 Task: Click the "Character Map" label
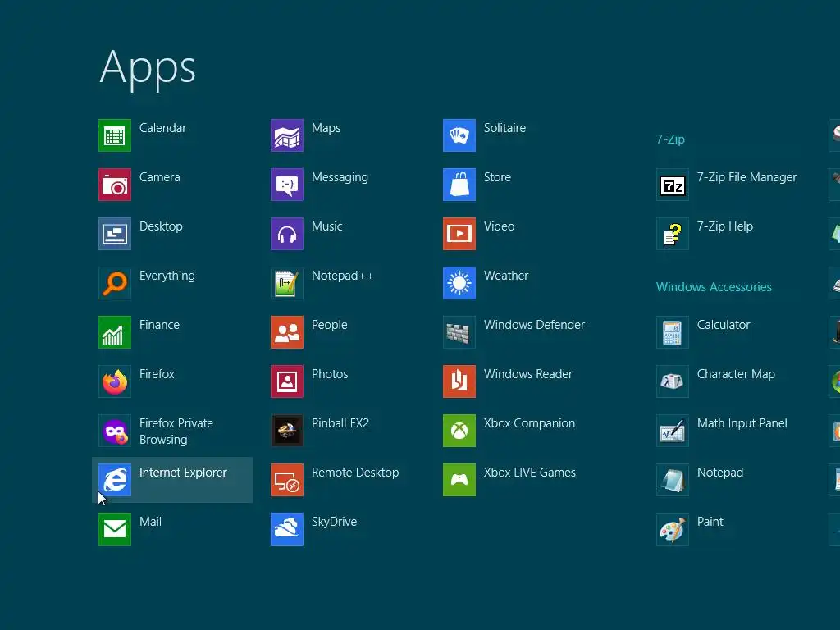coord(736,374)
